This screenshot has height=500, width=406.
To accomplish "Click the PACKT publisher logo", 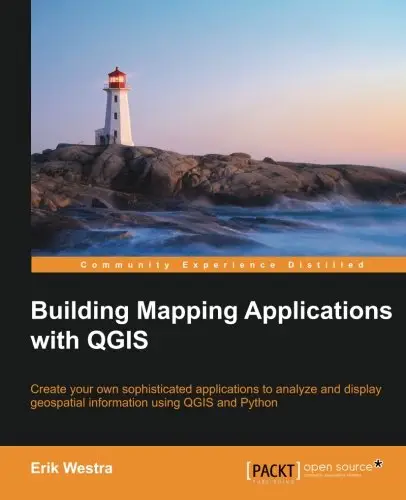I will pyautogui.click(x=273, y=472).
